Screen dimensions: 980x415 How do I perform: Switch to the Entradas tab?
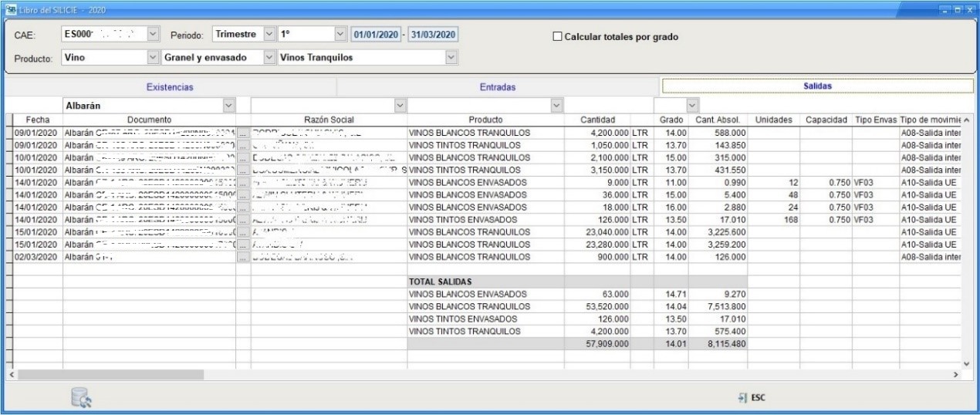(497, 88)
